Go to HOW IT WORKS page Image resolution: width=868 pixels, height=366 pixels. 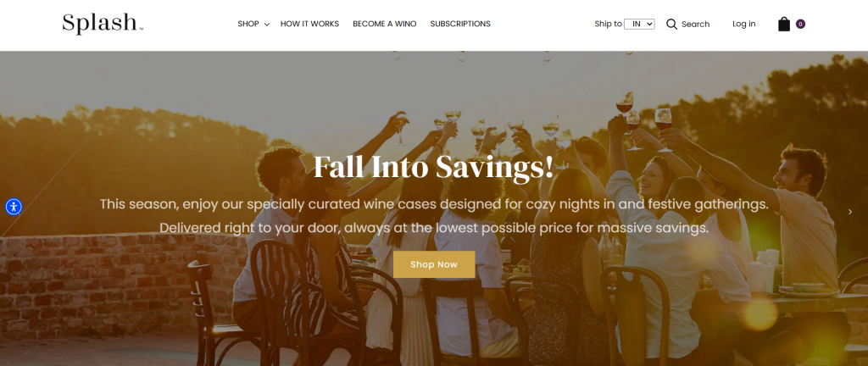point(309,24)
